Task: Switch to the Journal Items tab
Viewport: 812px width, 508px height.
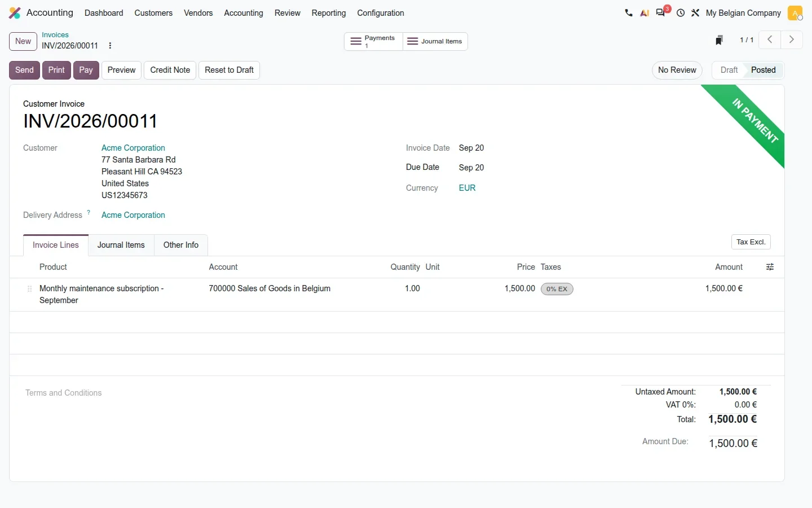Action: tap(121, 245)
